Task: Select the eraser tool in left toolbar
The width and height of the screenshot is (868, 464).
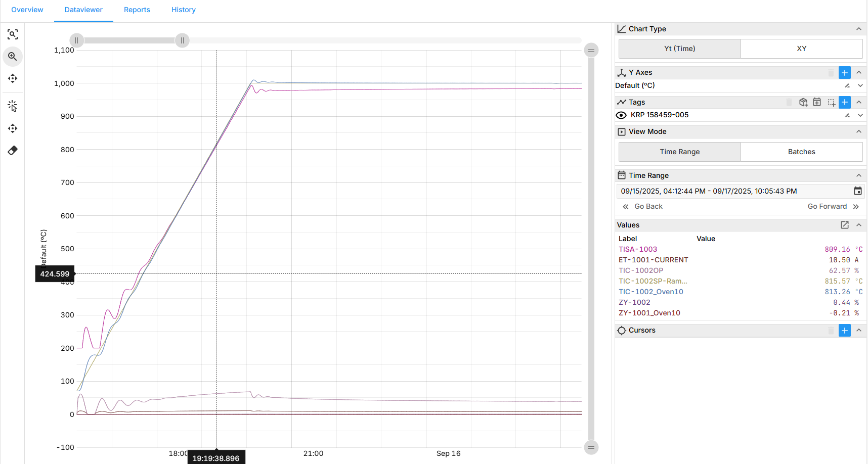Action: (13, 151)
